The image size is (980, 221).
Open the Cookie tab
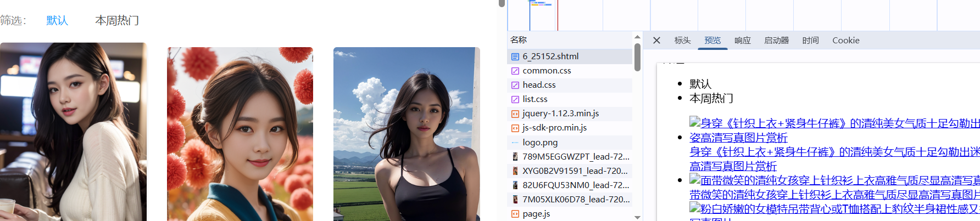click(845, 41)
